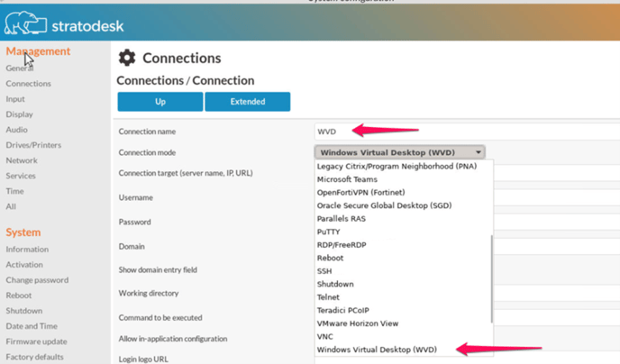Screen dimensions: 620x364
Task: Show All management settings
Action: click(x=11, y=206)
